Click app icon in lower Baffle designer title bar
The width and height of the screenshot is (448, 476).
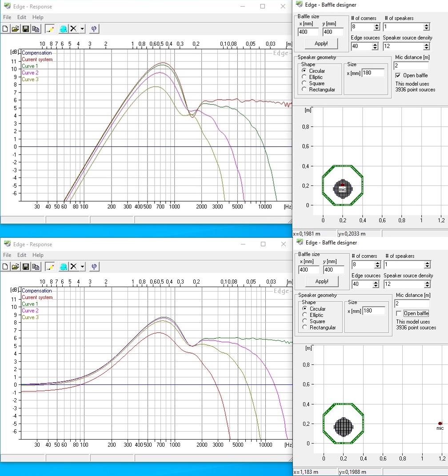[x=300, y=242]
